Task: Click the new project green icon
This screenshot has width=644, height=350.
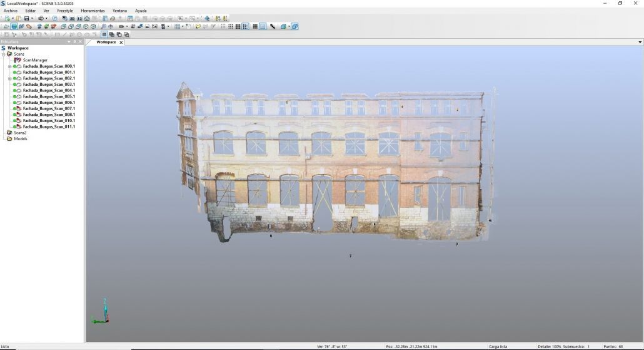Action: pos(7,19)
